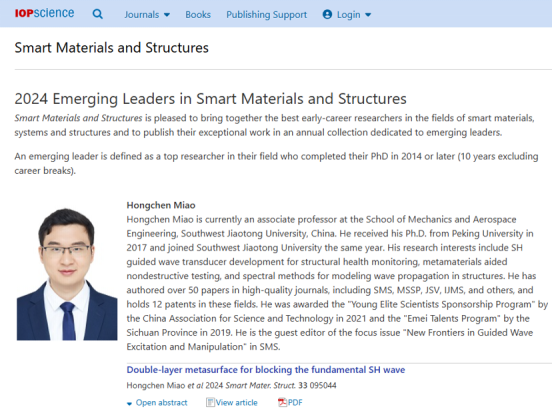Click the 2024 Emerging Leaders page title
Screen dimensions: 554x414
[x=210, y=99]
